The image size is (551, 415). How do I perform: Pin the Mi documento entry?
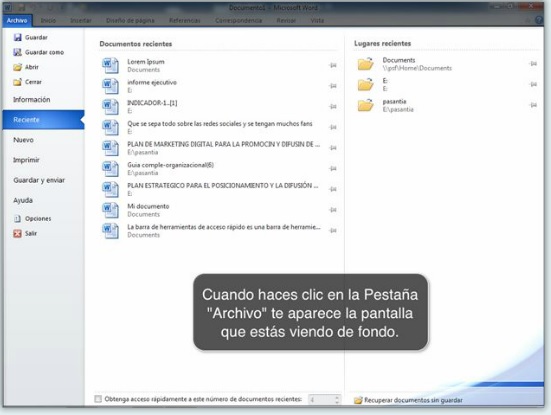point(333,210)
